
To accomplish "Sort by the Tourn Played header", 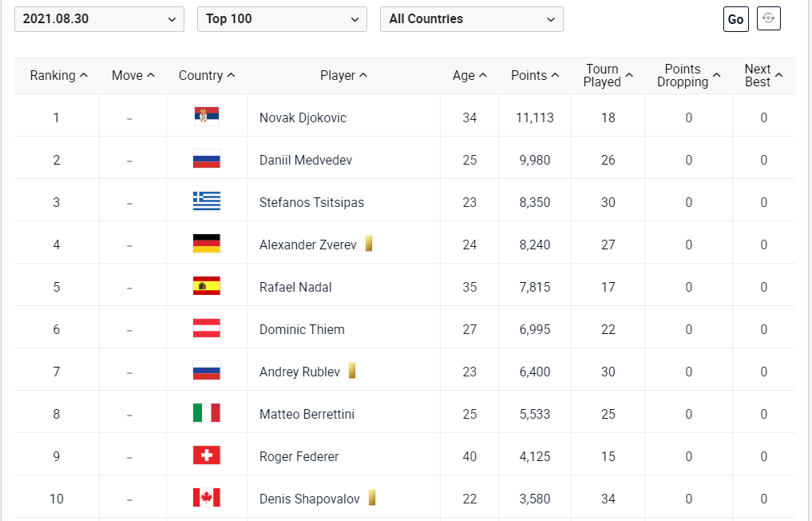I will coord(608,76).
